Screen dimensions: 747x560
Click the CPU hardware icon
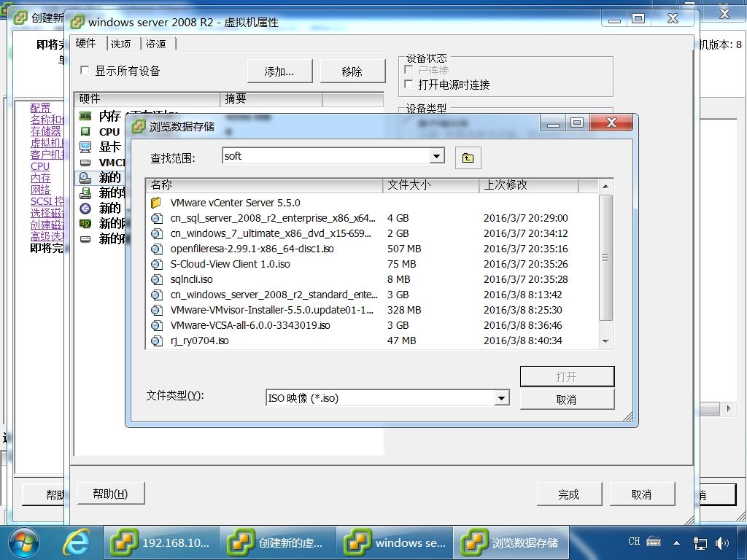[x=85, y=131]
